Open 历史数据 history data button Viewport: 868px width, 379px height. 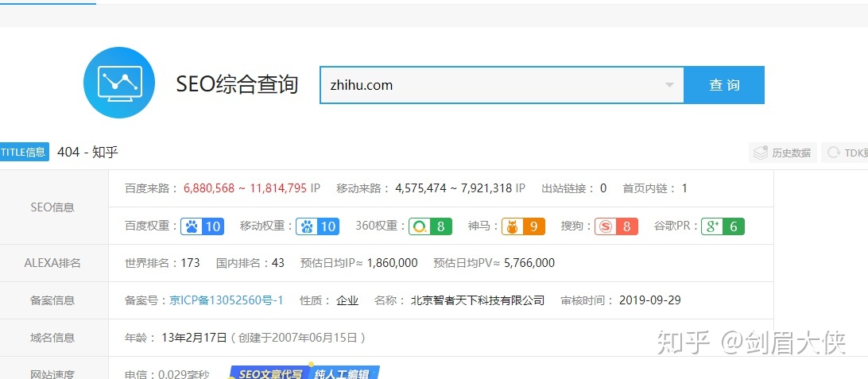(783, 153)
